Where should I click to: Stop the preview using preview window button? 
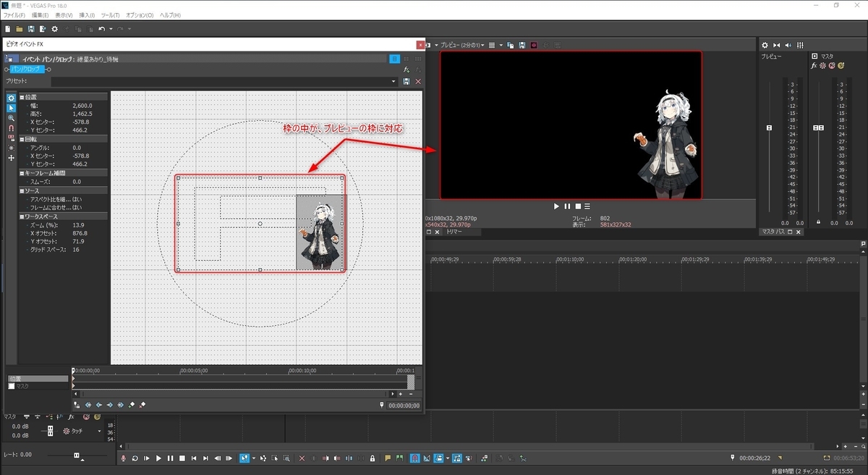pyautogui.click(x=577, y=206)
